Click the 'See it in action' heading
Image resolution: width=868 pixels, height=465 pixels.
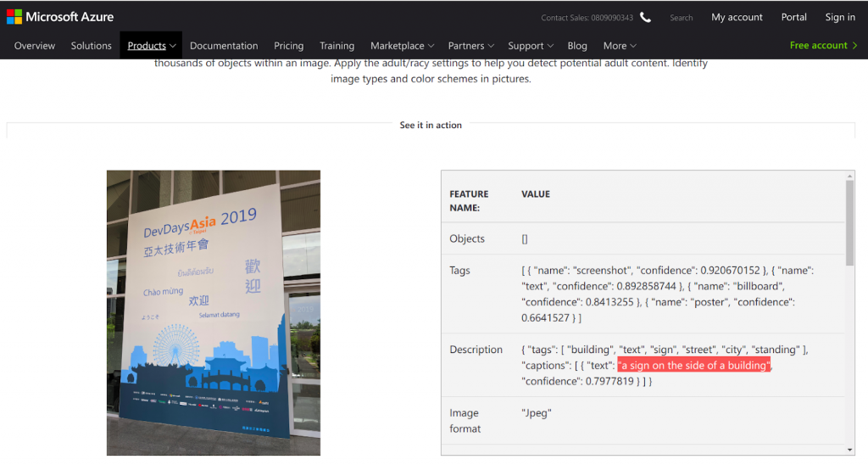[x=431, y=126]
